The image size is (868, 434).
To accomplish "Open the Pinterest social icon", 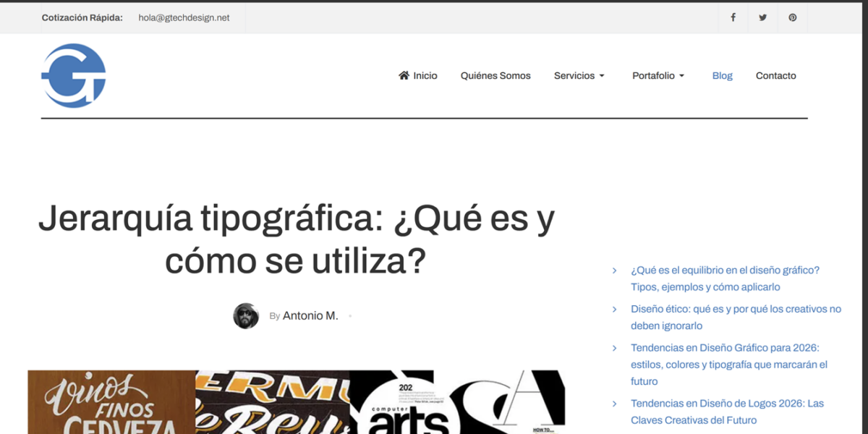I will click(793, 17).
